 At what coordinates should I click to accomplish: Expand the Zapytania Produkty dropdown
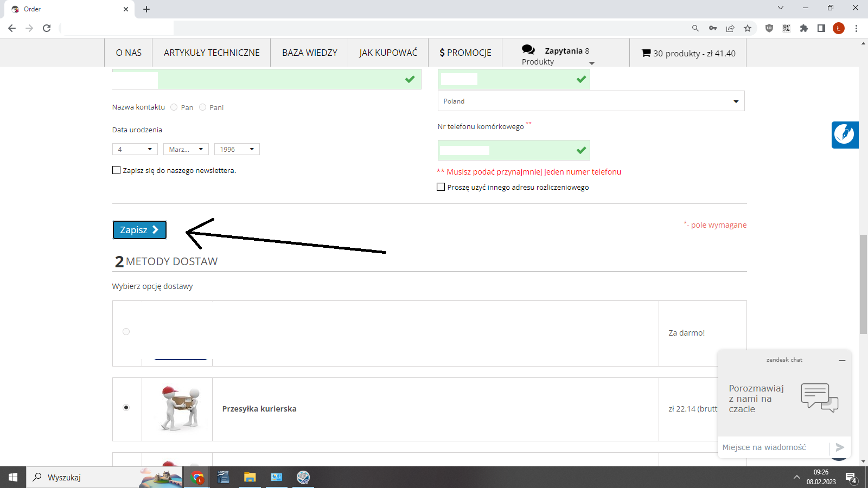click(592, 63)
